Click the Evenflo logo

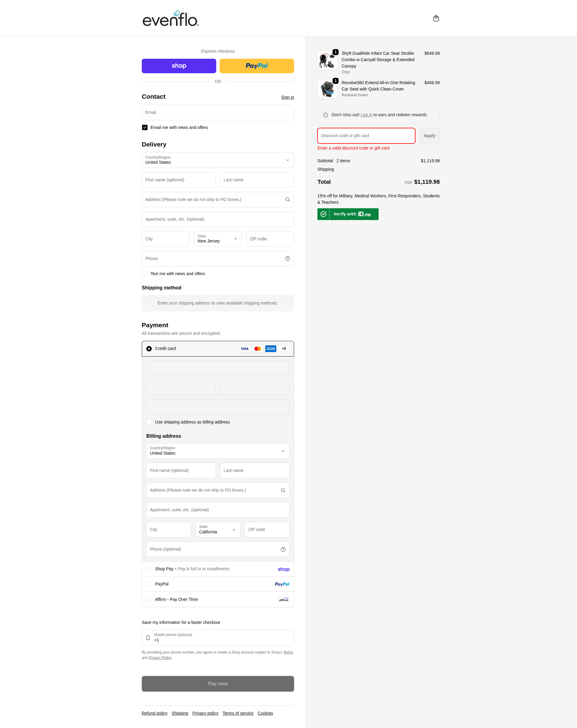171,18
